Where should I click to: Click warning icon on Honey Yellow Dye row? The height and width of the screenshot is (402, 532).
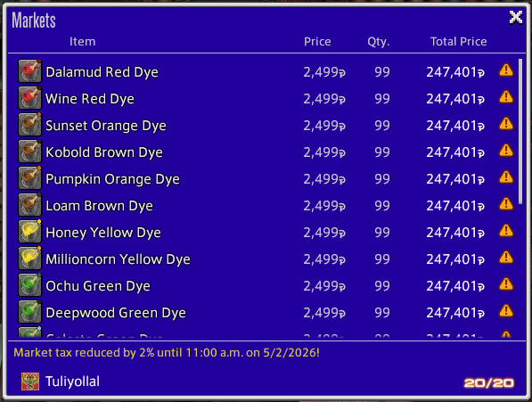[506, 231]
